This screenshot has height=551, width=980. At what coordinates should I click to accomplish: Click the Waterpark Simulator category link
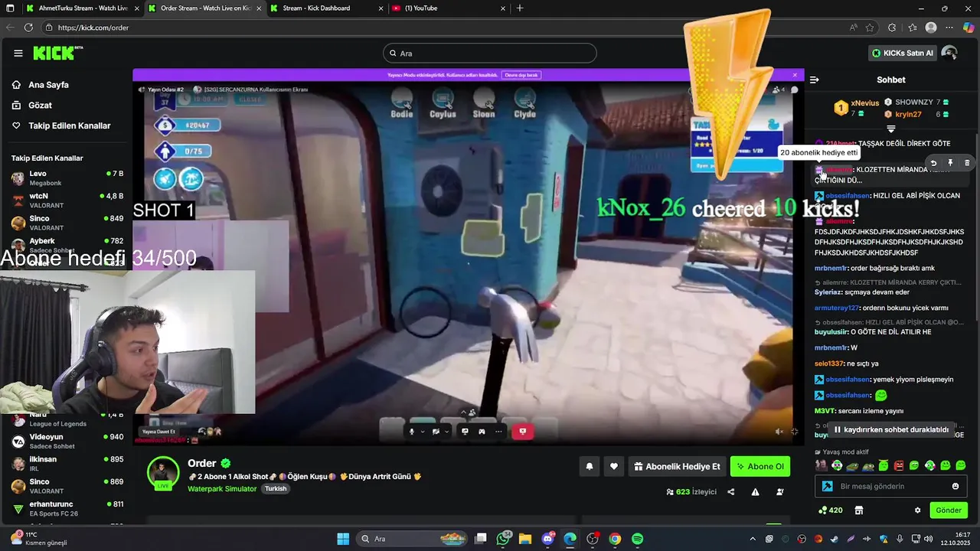pyautogui.click(x=222, y=489)
